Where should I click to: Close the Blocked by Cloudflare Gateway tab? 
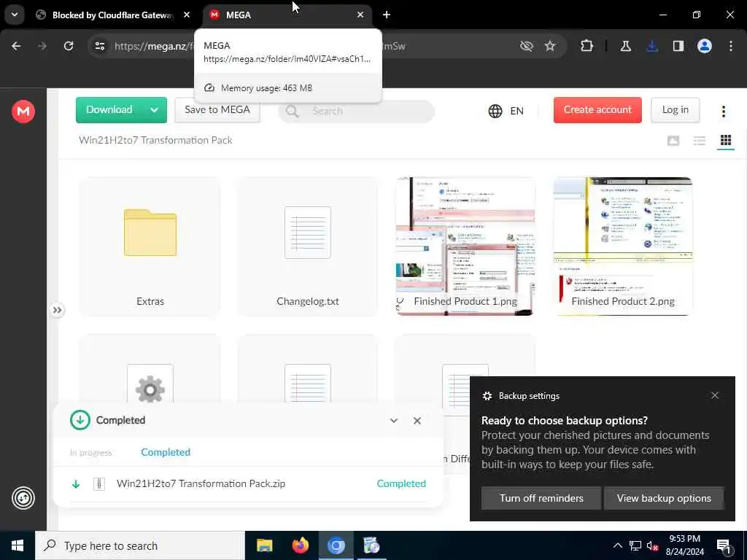pyautogui.click(x=187, y=15)
